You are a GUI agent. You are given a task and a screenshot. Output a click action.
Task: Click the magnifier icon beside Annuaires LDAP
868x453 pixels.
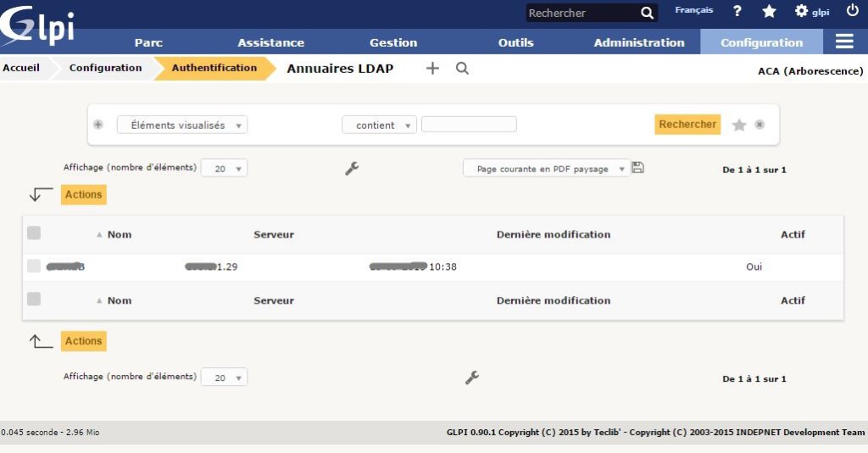tap(462, 69)
